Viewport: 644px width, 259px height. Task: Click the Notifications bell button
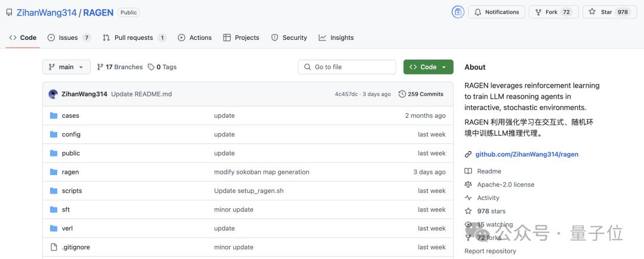497,12
